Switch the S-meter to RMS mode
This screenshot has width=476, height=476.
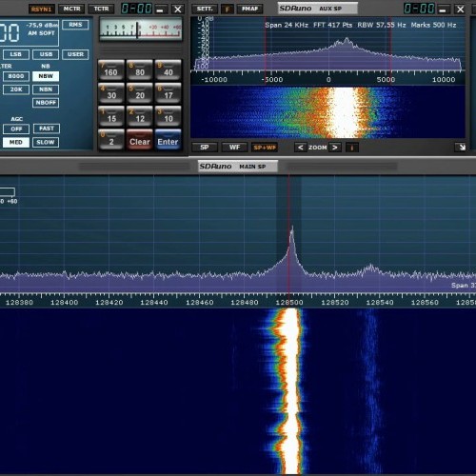click(x=75, y=25)
